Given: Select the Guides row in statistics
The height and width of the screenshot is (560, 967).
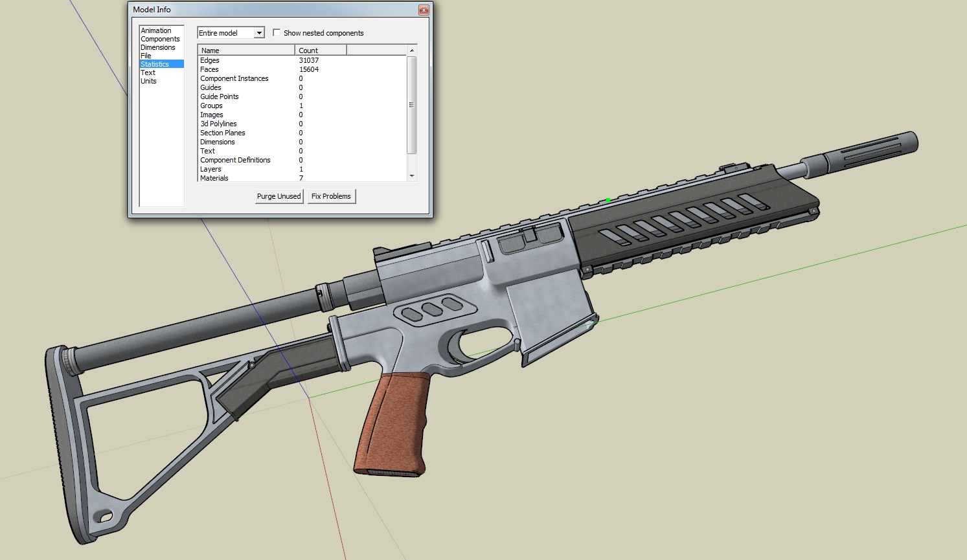Looking at the screenshot, I should pyautogui.click(x=302, y=87).
